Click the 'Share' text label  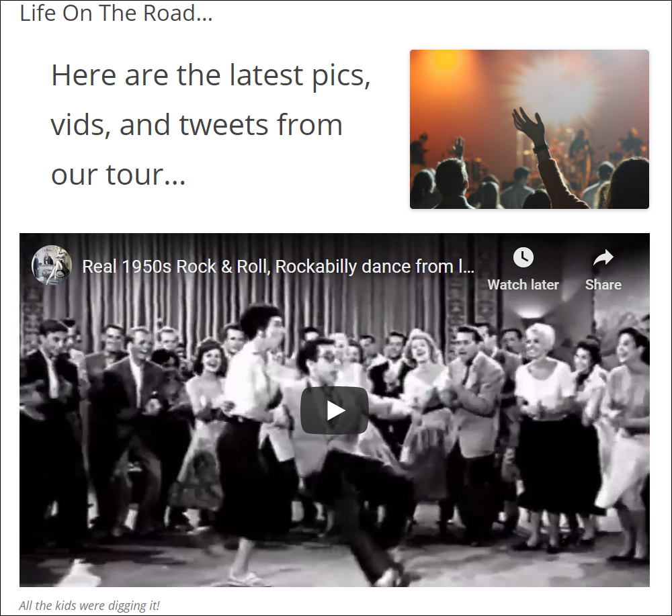click(603, 284)
